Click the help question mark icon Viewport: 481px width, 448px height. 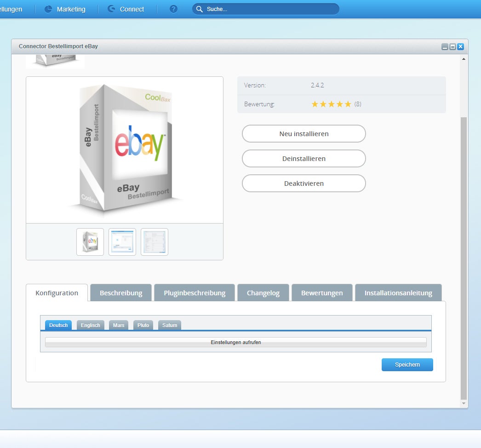(173, 9)
